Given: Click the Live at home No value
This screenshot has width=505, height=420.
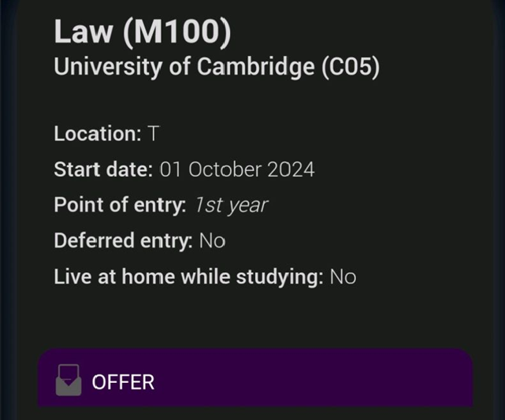Looking at the screenshot, I should pos(343,277).
